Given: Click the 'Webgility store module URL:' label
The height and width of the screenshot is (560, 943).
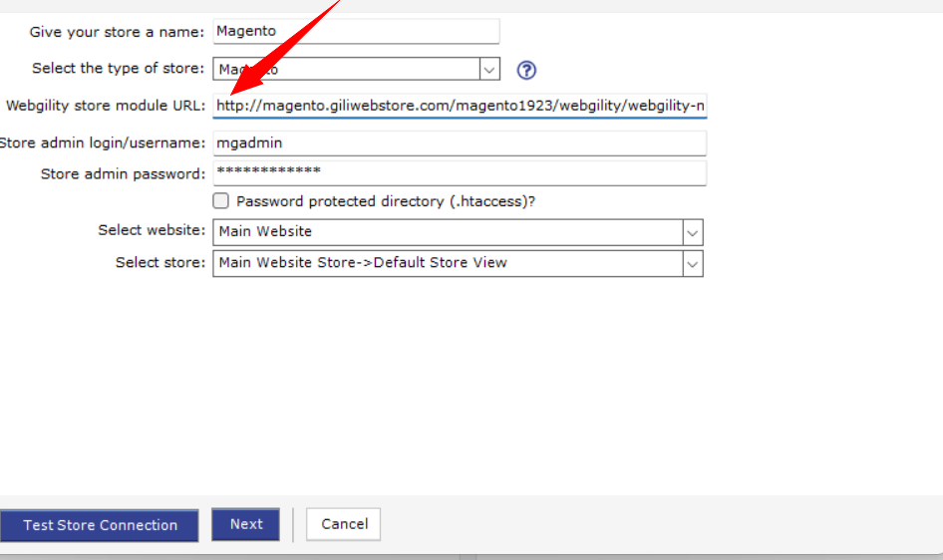Looking at the screenshot, I should click(106, 106).
